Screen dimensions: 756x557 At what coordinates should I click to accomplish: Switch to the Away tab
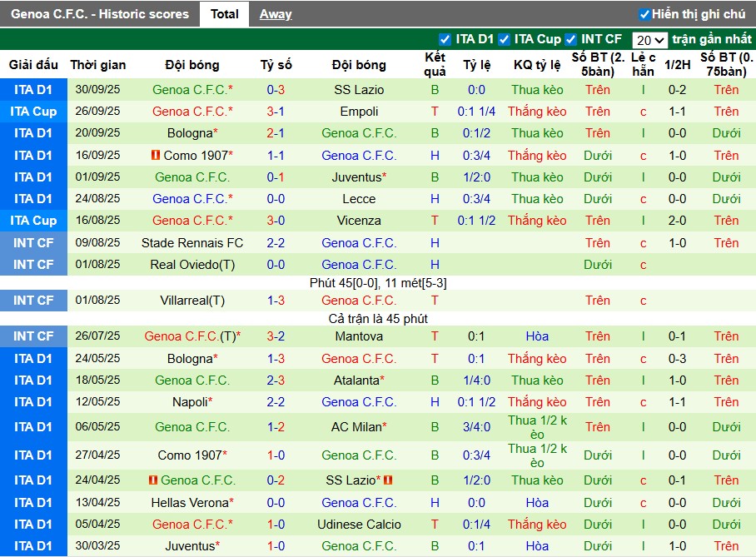[x=276, y=14]
